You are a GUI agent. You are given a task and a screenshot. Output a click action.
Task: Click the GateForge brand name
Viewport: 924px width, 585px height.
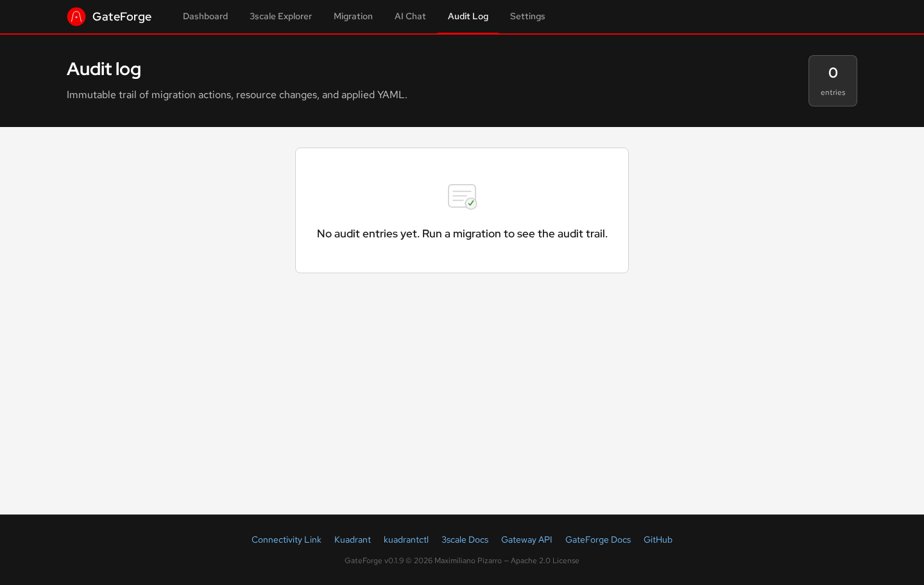pos(122,17)
